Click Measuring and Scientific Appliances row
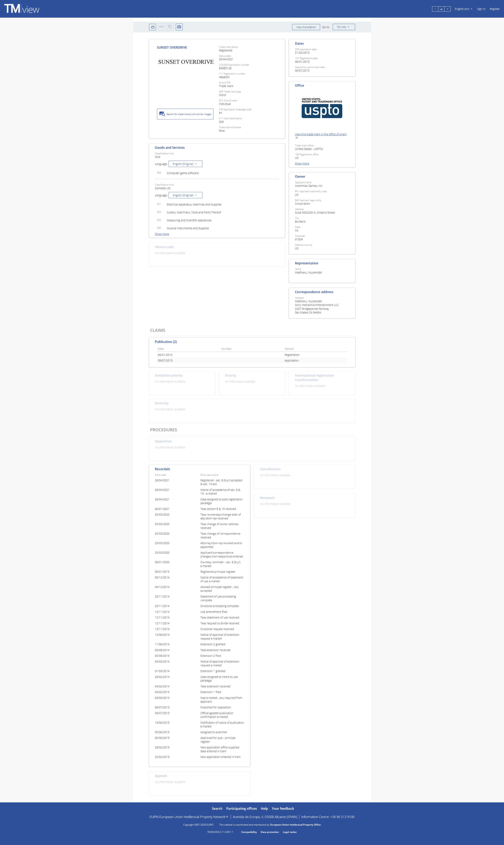 [x=189, y=220]
